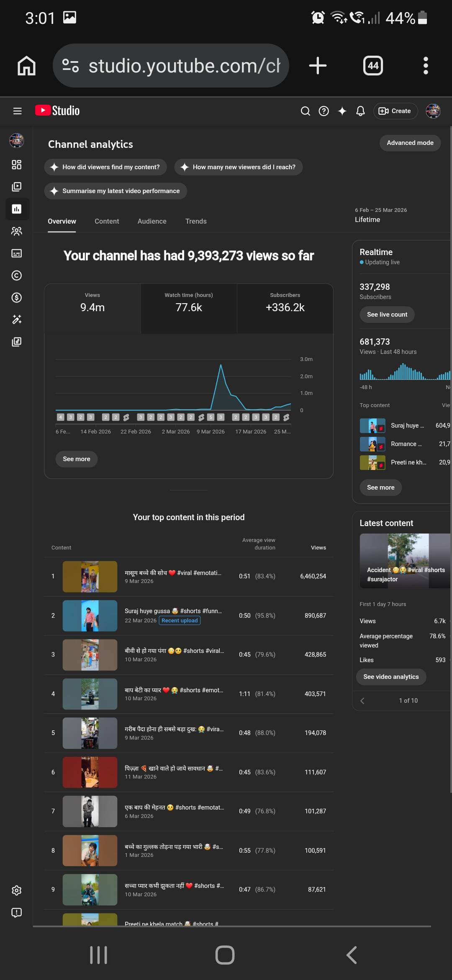
Task: Switch to the Trends tab
Action: tap(196, 221)
